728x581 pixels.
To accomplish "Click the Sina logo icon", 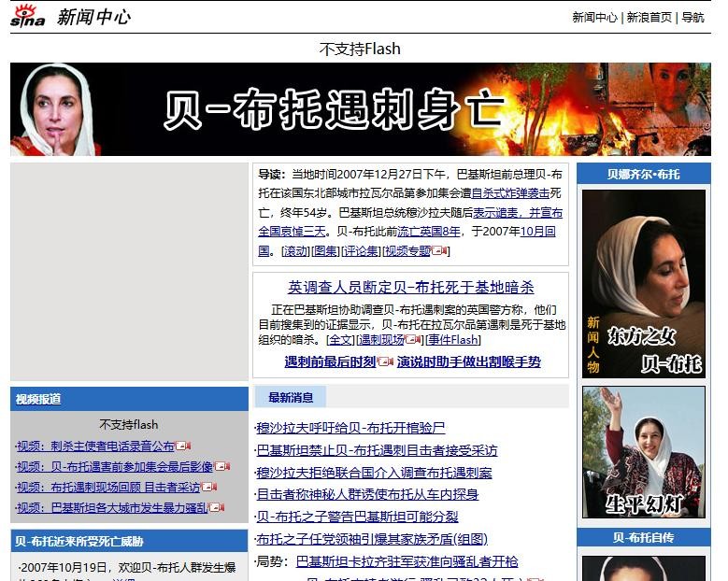I will (x=29, y=17).
